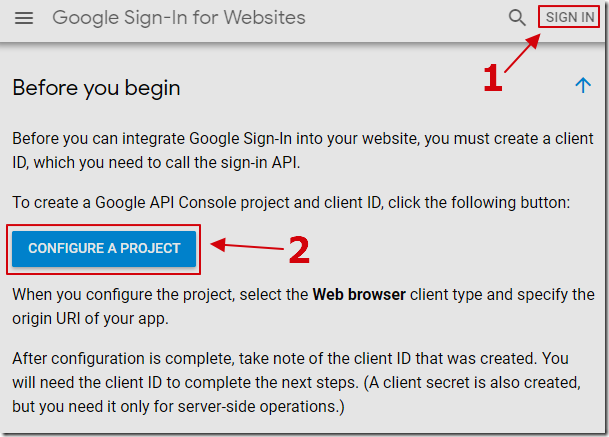Click the red number 2 annotation
This screenshot has width=609, height=437.
[299, 250]
